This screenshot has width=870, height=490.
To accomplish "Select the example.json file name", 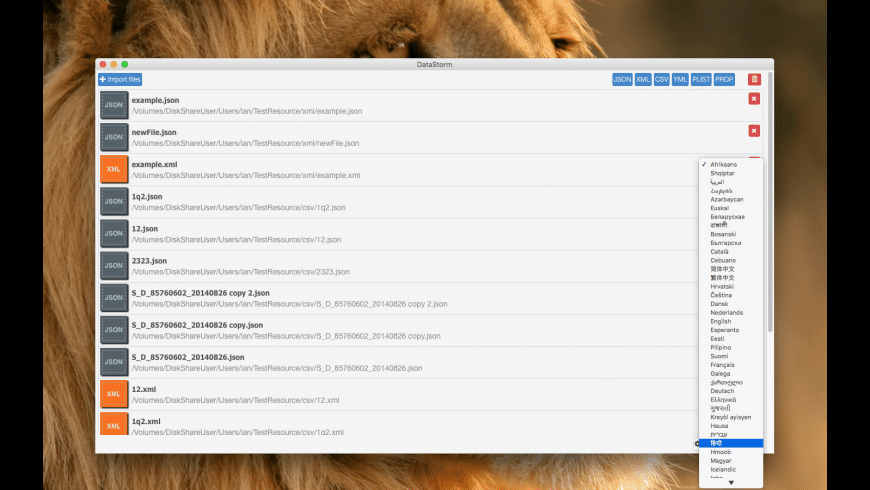I will coord(155,100).
